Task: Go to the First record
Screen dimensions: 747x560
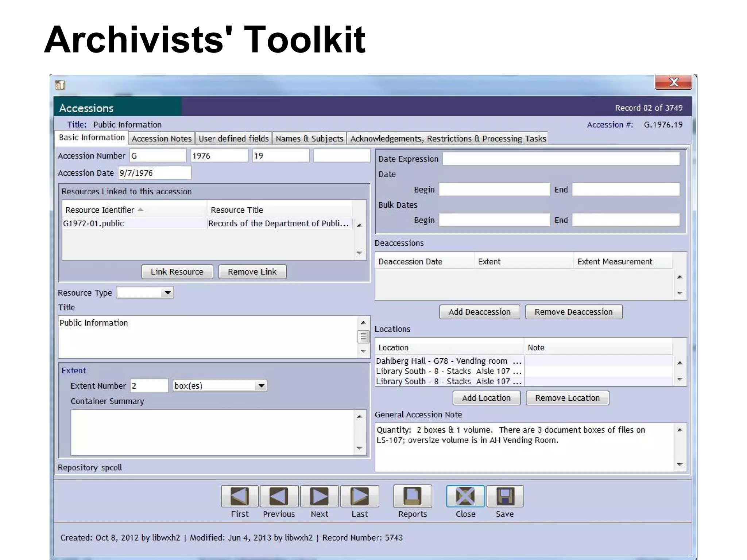Action: [x=240, y=496]
